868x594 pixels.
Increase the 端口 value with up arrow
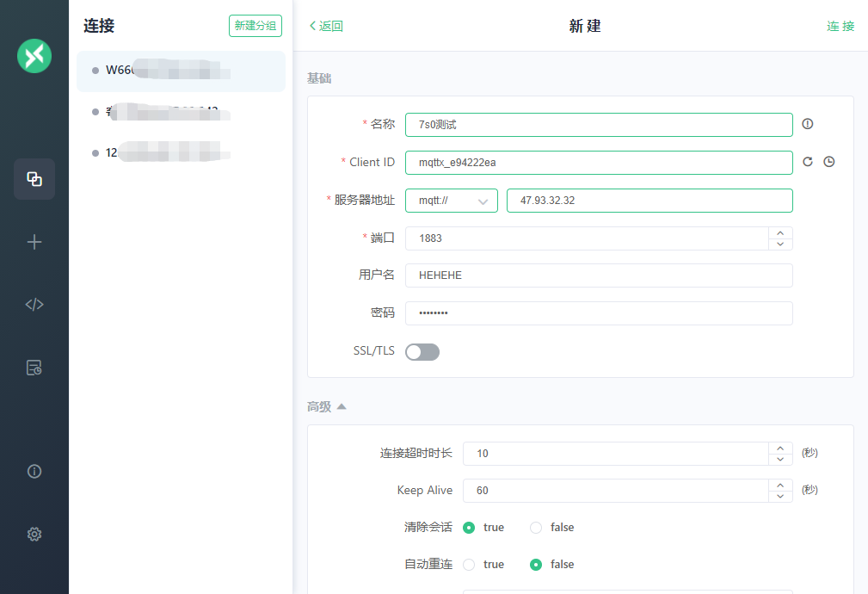click(x=779, y=232)
